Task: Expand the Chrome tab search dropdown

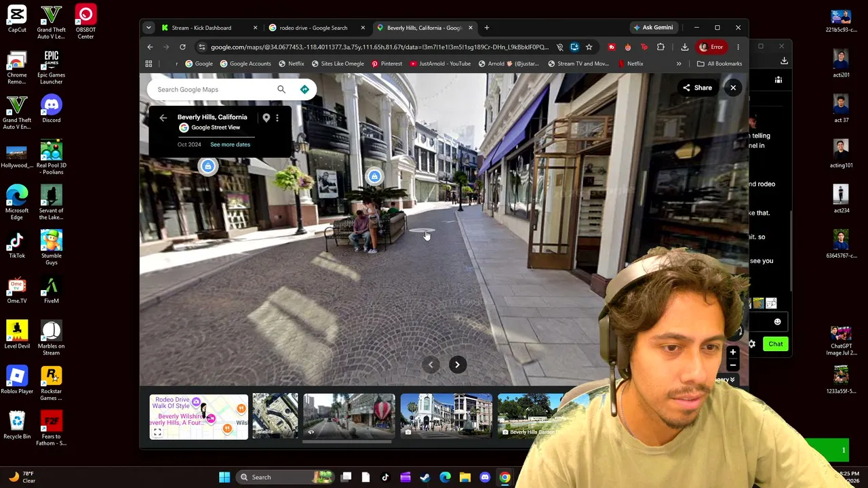Action: click(149, 28)
